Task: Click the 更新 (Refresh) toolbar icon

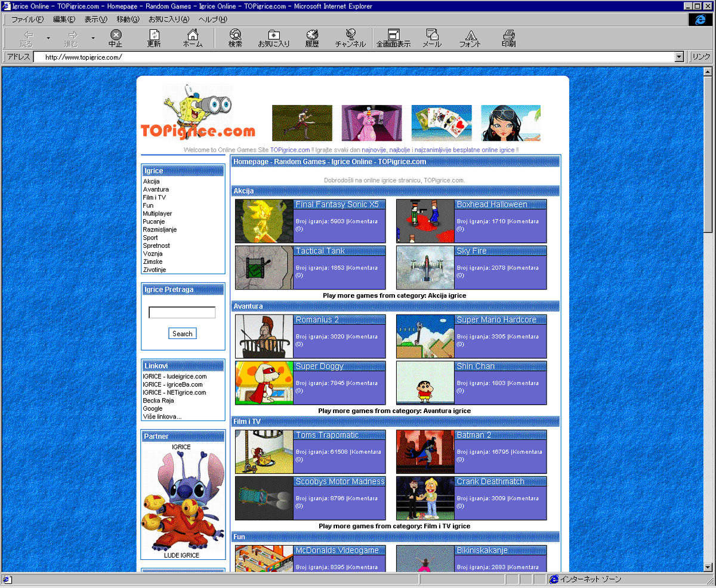Action: (154, 38)
